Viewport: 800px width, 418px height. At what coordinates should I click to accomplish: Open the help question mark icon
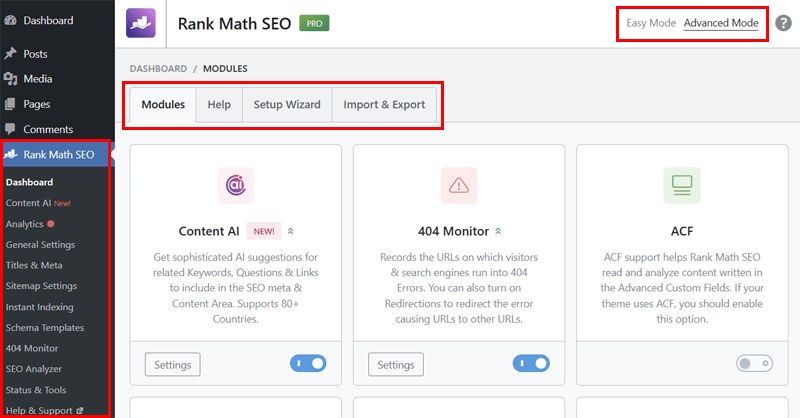(783, 23)
